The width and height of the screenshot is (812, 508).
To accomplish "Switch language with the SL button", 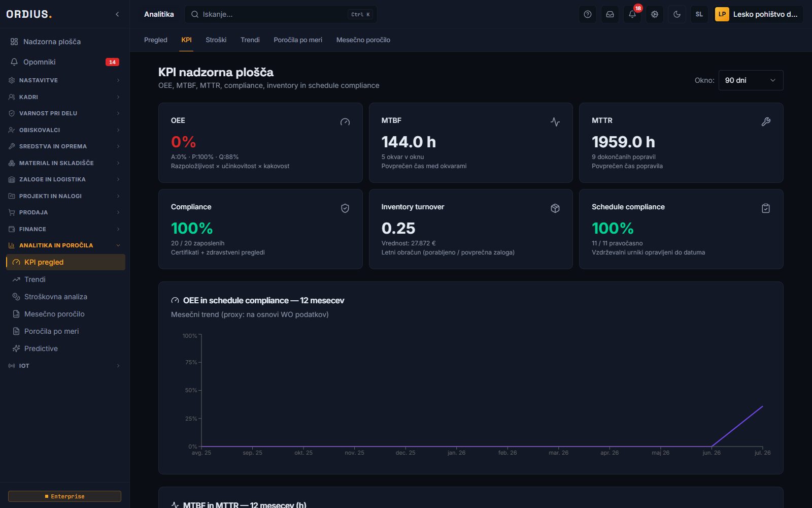I will [699, 14].
